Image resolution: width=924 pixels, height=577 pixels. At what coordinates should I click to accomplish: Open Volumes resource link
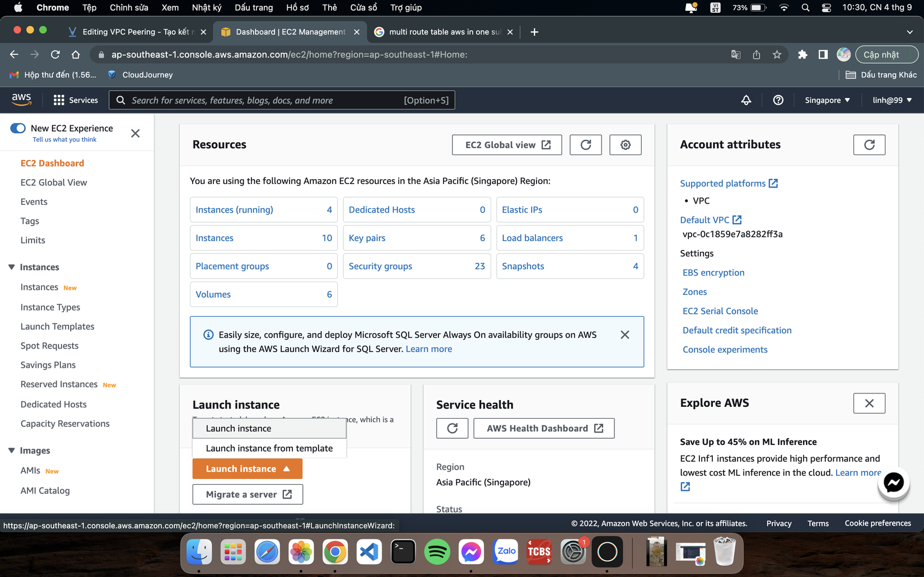click(x=213, y=294)
